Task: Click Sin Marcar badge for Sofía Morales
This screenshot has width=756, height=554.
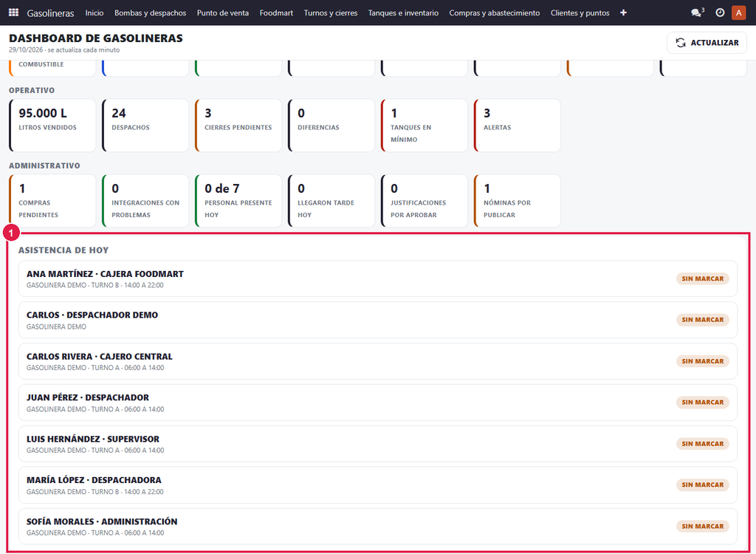Action: click(703, 527)
